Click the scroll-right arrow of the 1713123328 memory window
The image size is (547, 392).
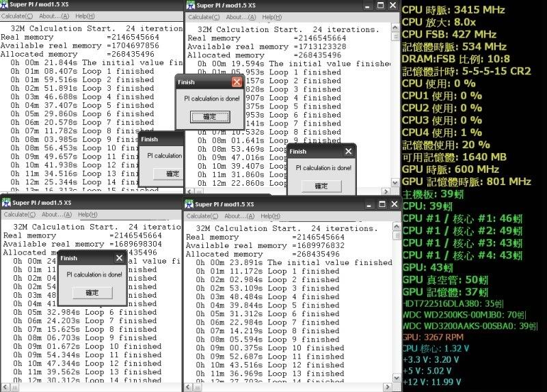pos(386,191)
